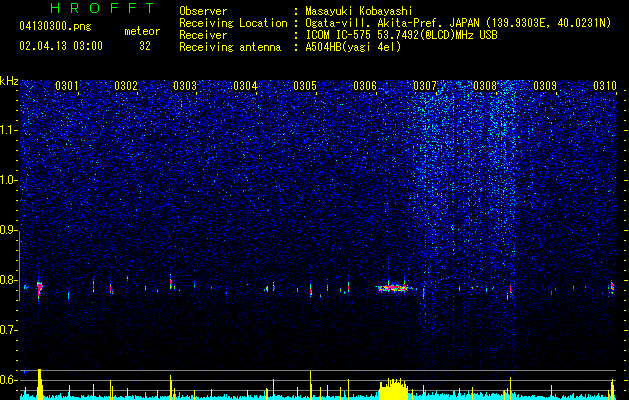Click the 0305 time marker

point(305,86)
